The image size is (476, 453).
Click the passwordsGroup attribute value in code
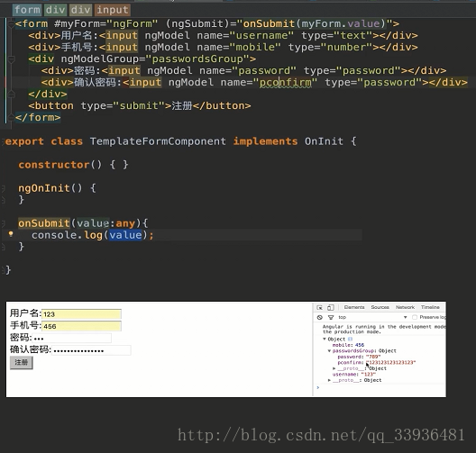(200, 59)
